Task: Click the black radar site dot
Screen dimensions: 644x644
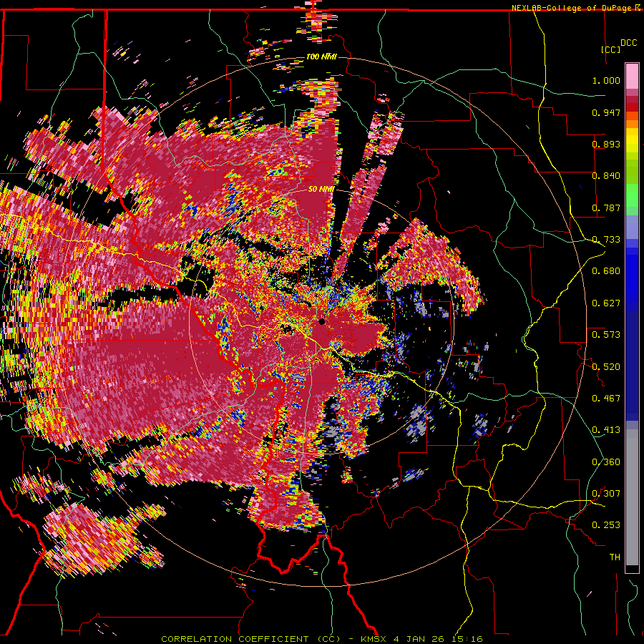Action: [x=321, y=321]
